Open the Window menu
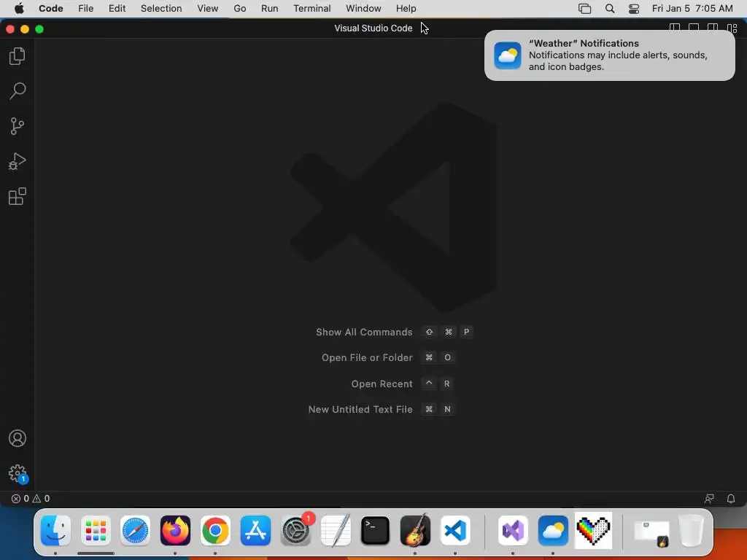This screenshot has height=560, width=747. point(363,9)
